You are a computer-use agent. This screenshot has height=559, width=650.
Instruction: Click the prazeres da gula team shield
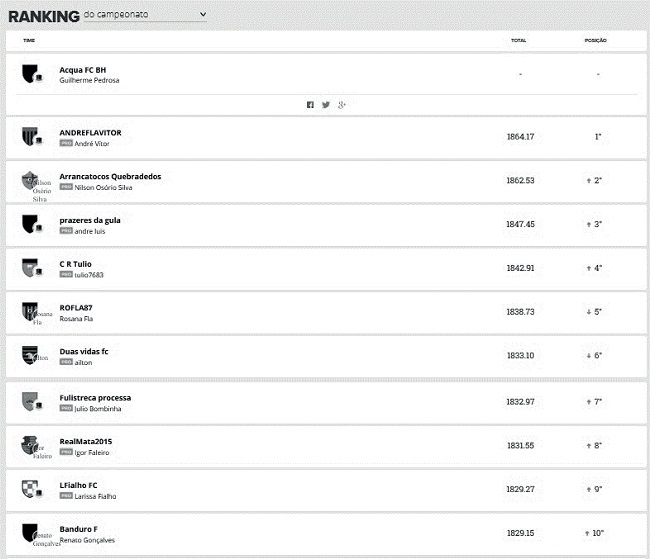30,225
